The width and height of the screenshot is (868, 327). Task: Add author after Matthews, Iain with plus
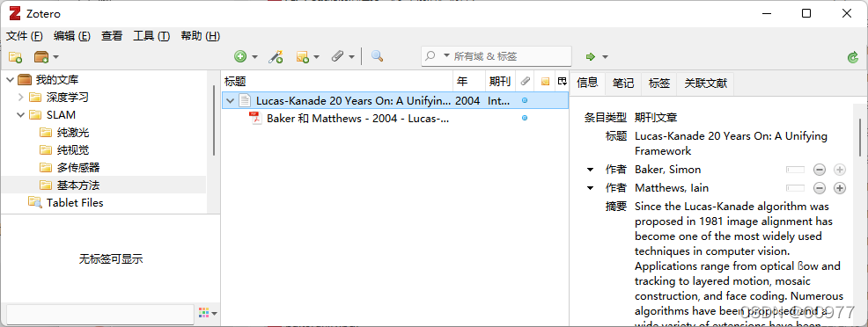[840, 188]
